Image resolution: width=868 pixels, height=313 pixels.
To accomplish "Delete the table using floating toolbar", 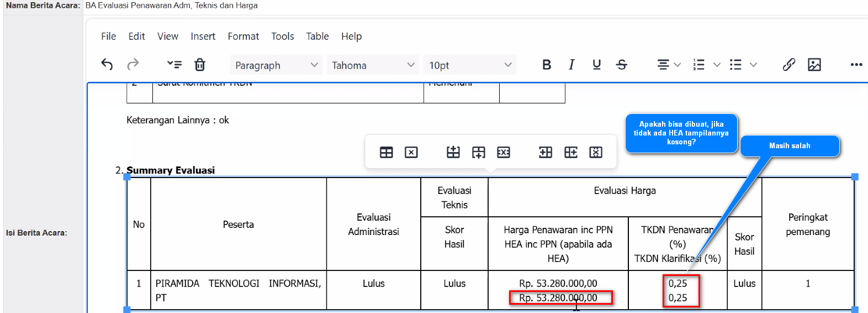I will [x=411, y=153].
